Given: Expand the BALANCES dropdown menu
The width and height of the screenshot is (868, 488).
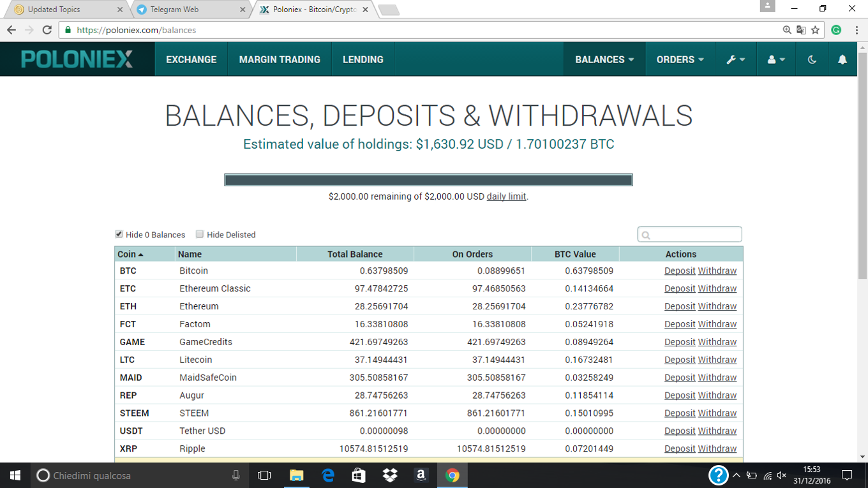Looking at the screenshot, I should [604, 59].
